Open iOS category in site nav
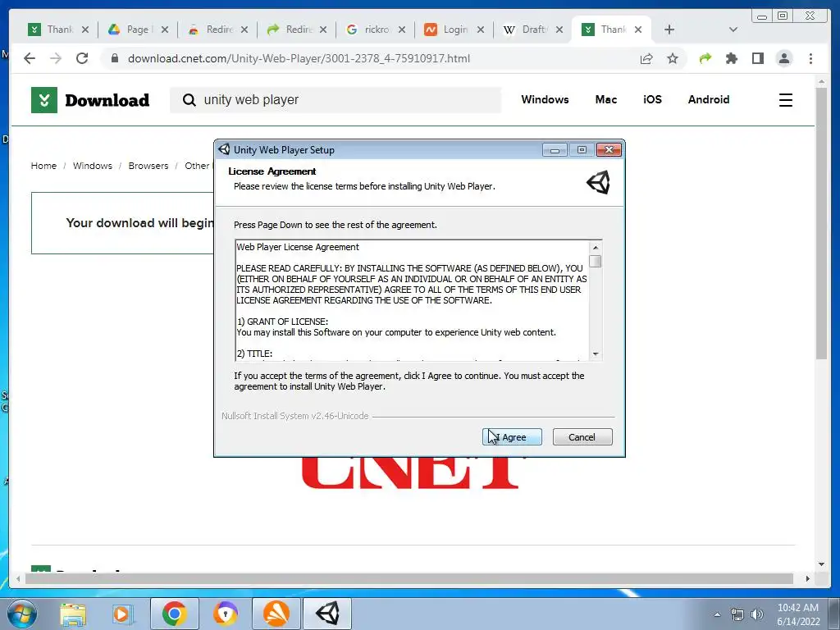 pos(652,99)
